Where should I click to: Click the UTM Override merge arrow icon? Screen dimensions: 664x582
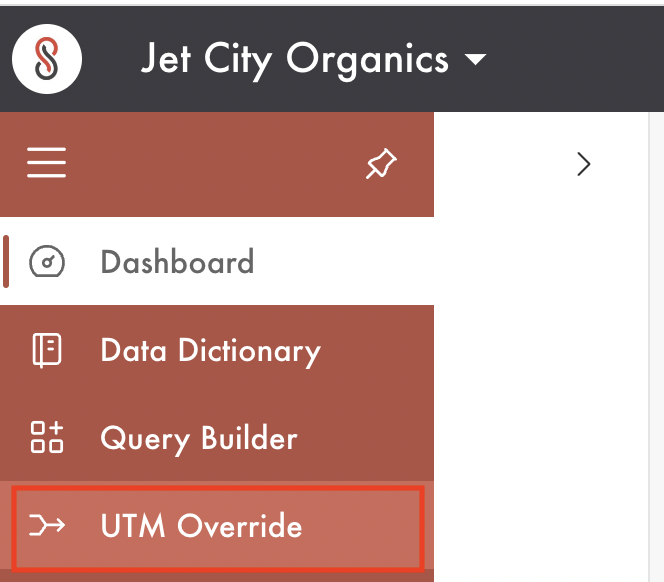pos(47,526)
